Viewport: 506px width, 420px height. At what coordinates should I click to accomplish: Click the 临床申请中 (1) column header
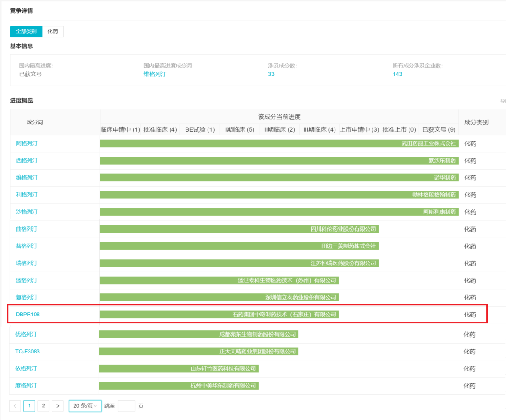(x=120, y=130)
